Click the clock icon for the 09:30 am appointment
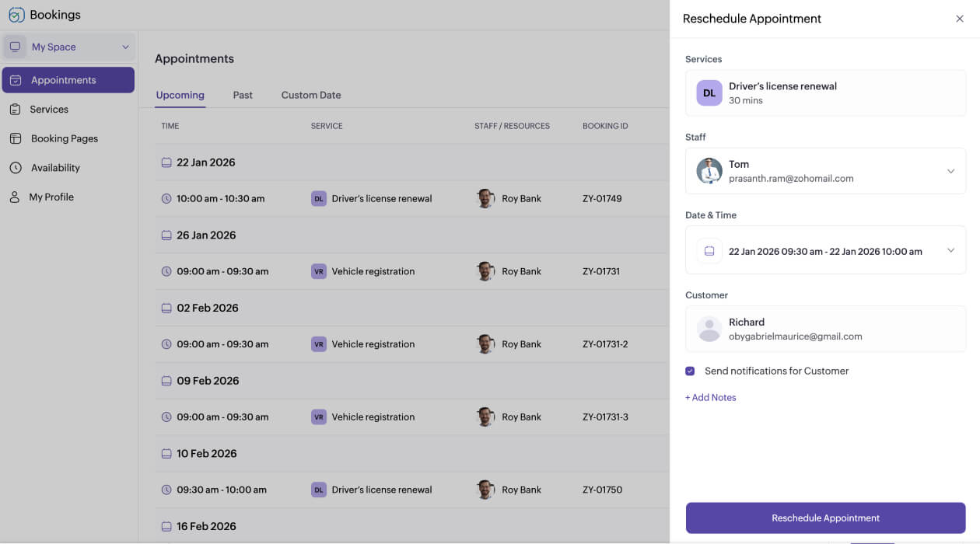 tap(166, 490)
